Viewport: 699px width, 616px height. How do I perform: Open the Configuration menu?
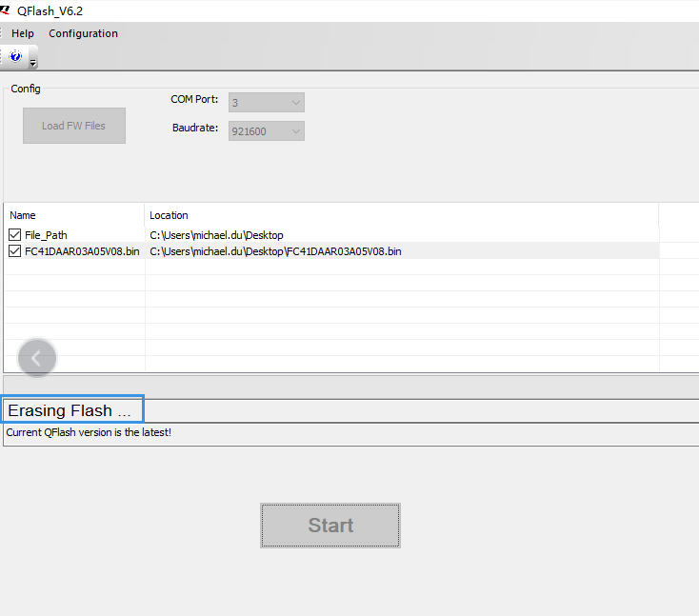84,33
